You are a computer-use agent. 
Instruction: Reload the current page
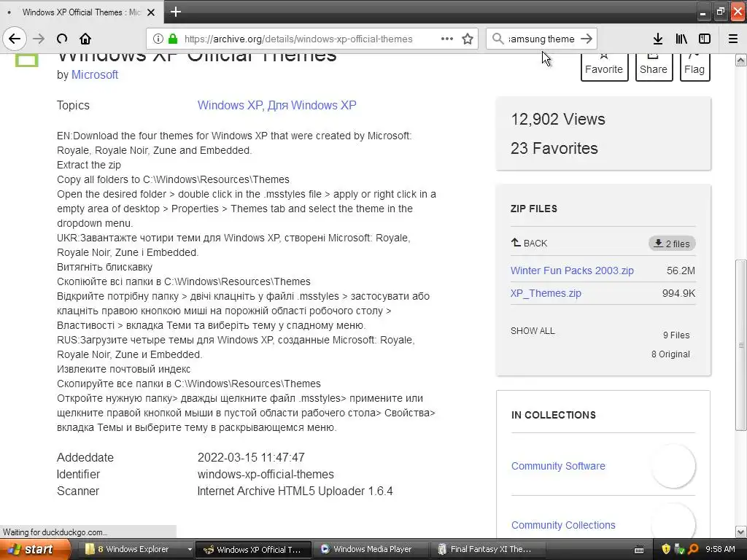(x=62, y=39)
